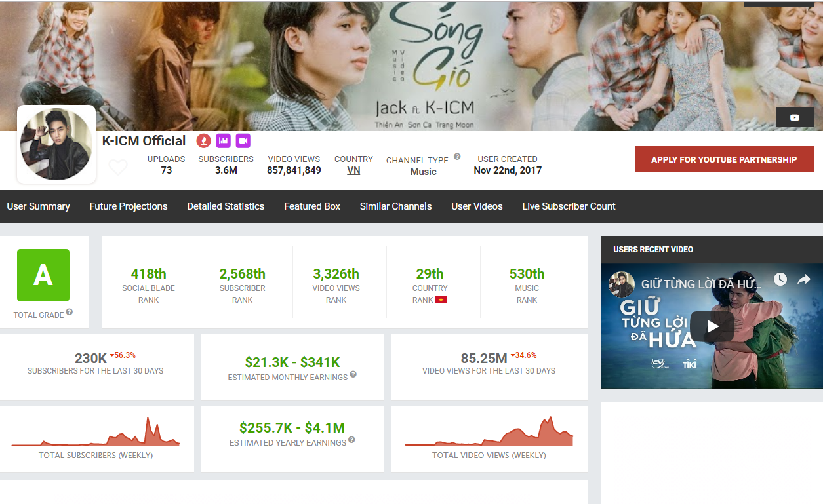Screen dimensions: 823x504
Task: Click Apply for YouTube Partnership button
Action: [x=724, y=159]
